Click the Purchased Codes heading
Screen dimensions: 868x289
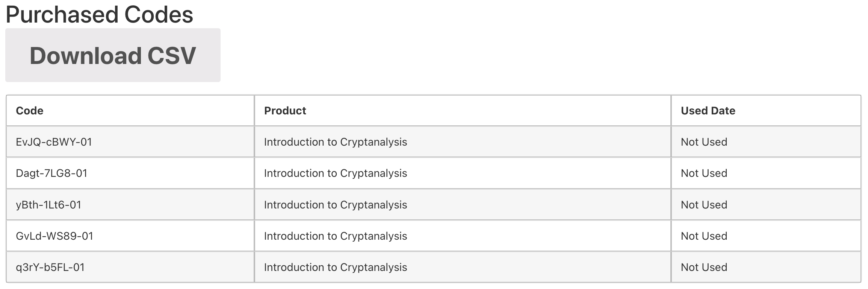click(x=99, y=15)
